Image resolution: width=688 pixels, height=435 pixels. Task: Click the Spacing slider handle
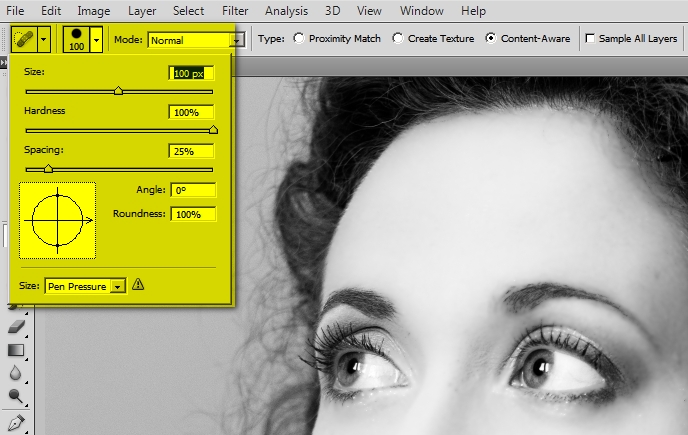[48, 169]
